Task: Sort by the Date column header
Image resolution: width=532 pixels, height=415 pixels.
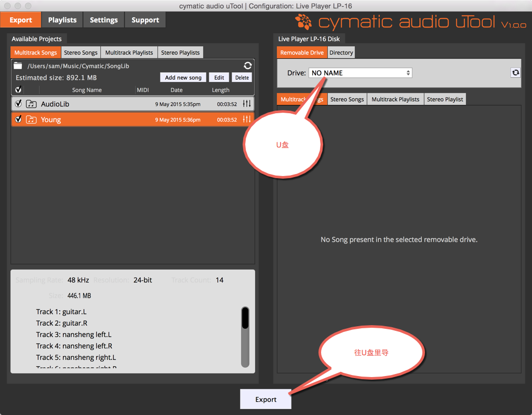Action: tap(177, 90)
